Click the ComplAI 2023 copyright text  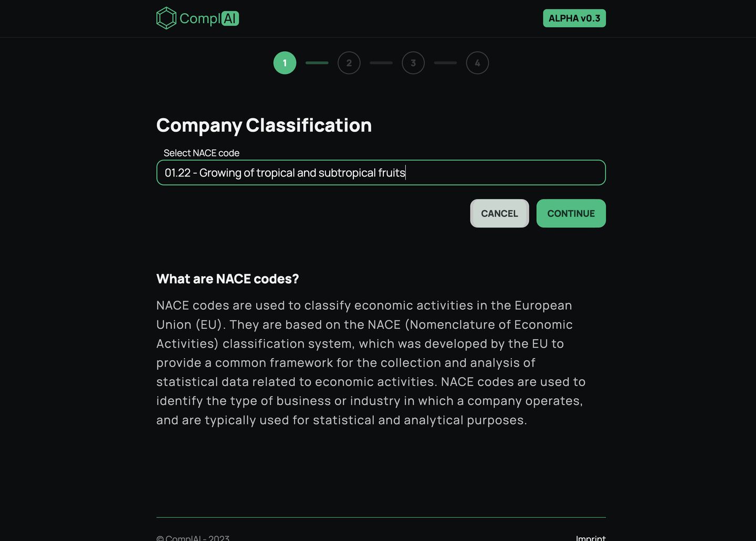pyautogui.click(x=193, y=538)
